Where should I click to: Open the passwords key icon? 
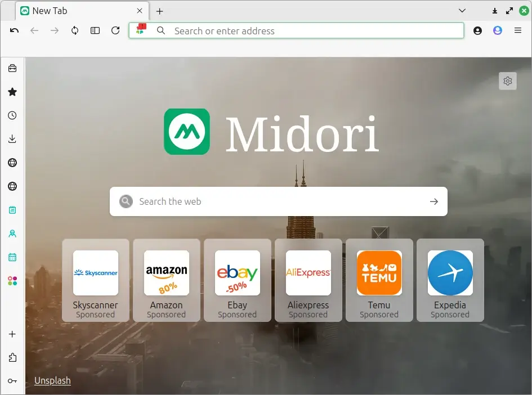click(x=12, y=381)
